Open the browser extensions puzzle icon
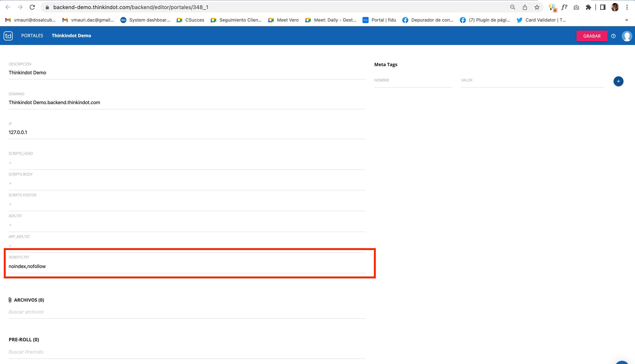 point(588,7)
